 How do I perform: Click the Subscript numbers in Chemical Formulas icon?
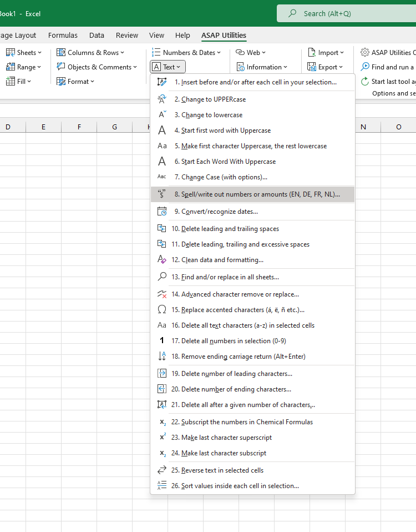click(x=163, y=422)
